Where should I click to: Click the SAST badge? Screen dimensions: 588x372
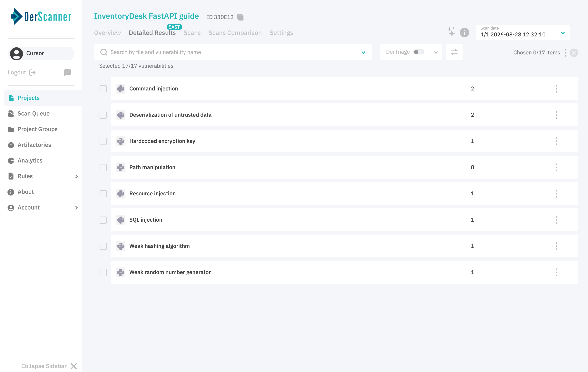pos(174,27)
